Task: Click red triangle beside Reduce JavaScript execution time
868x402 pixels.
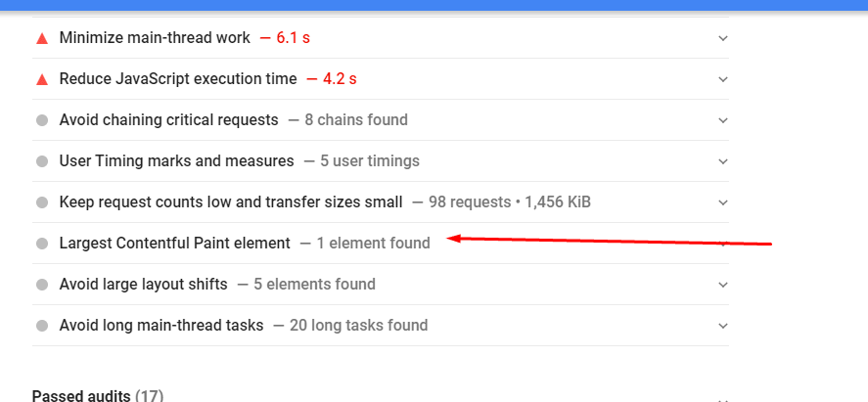Action: click(42, 79)
